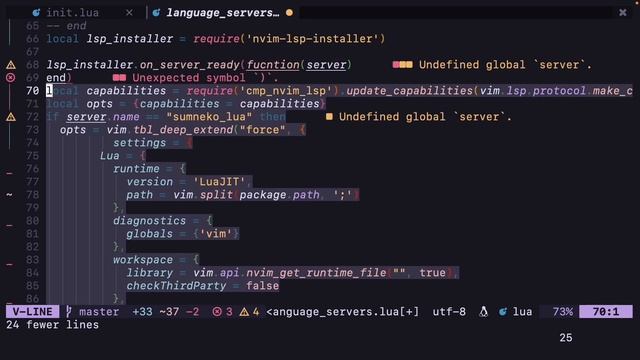Screen dimensions: 640x360
Task: Click the '24 fewer lines' message
Action: point(52,325)
